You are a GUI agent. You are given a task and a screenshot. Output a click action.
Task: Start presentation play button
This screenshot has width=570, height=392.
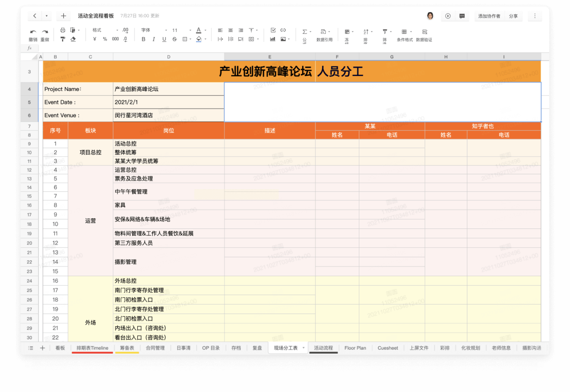click(448, 16)
